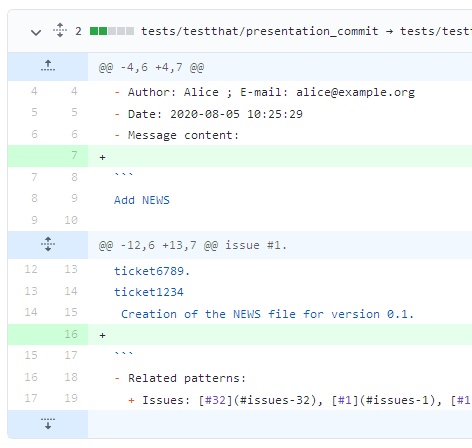Screen dimensions: 472x448
Task: Click hunk header @@ -12,6 +13,7 @@ issue #1.
Action: [x=192, y=245]
